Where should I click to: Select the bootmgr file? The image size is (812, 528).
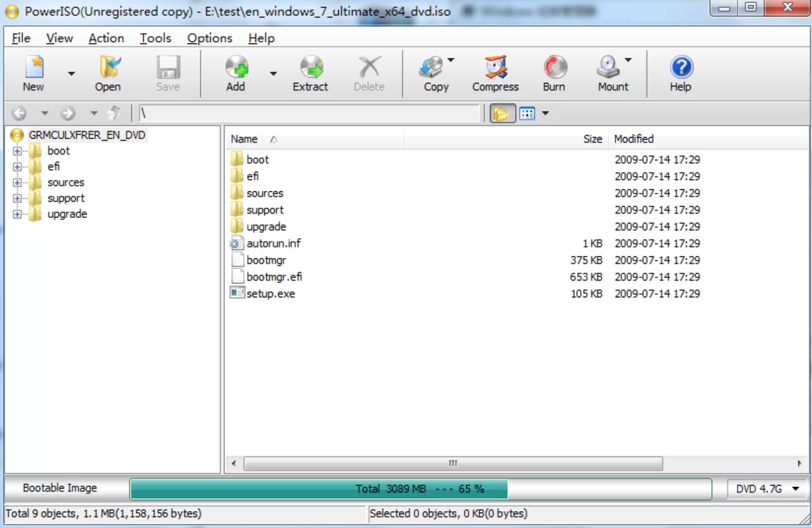click(x=266, y=260)
